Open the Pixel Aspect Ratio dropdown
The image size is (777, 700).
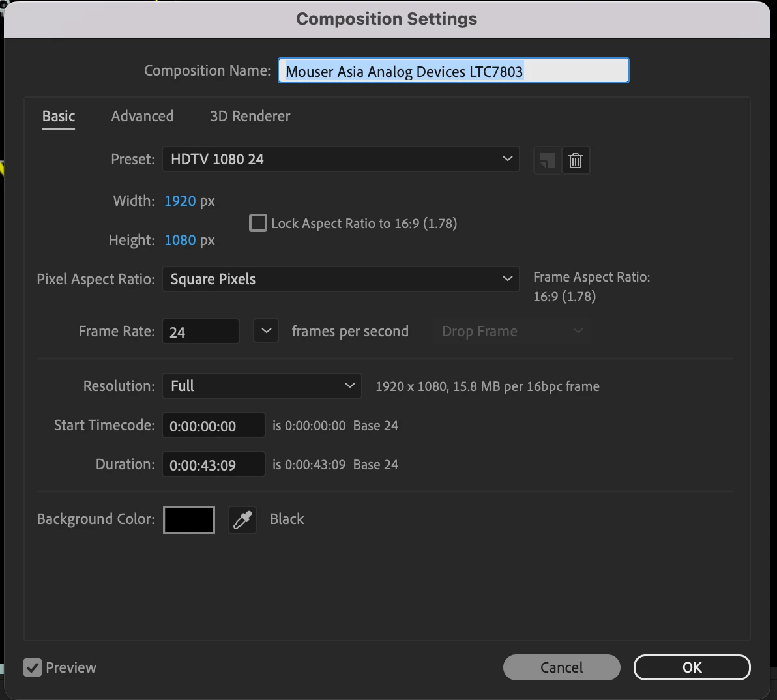(340, 279)
